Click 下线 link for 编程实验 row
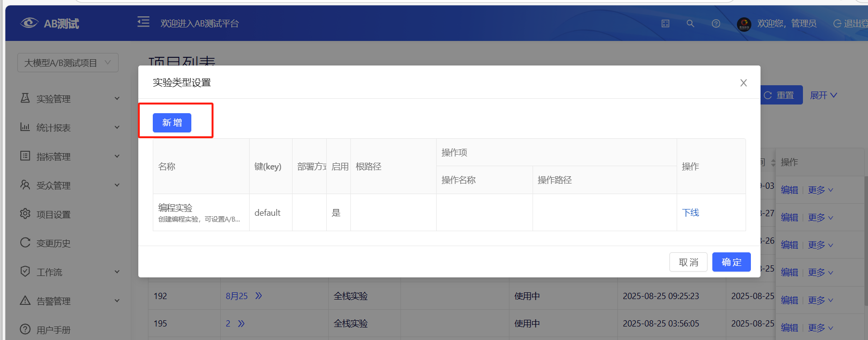Viewport: 868px width, 340px height. [690, 212]
